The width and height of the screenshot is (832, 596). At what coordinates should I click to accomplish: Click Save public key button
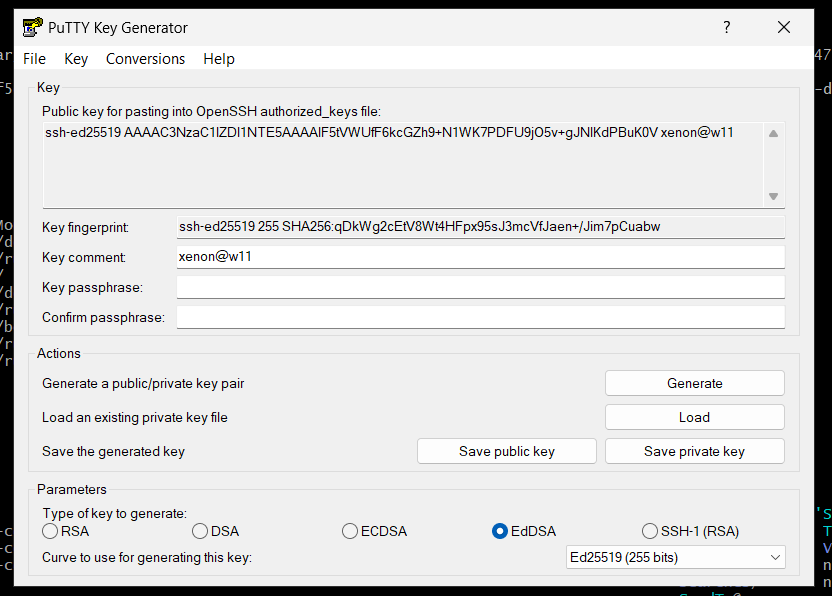pos(506,451)
